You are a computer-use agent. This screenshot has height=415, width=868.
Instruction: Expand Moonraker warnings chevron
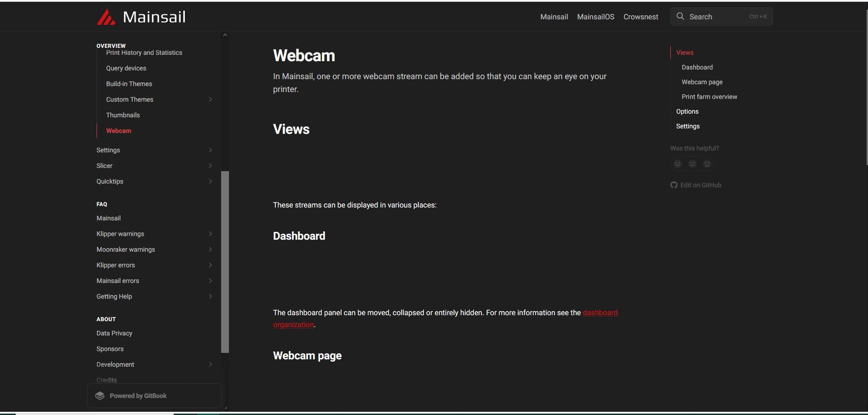pos(210,249)
